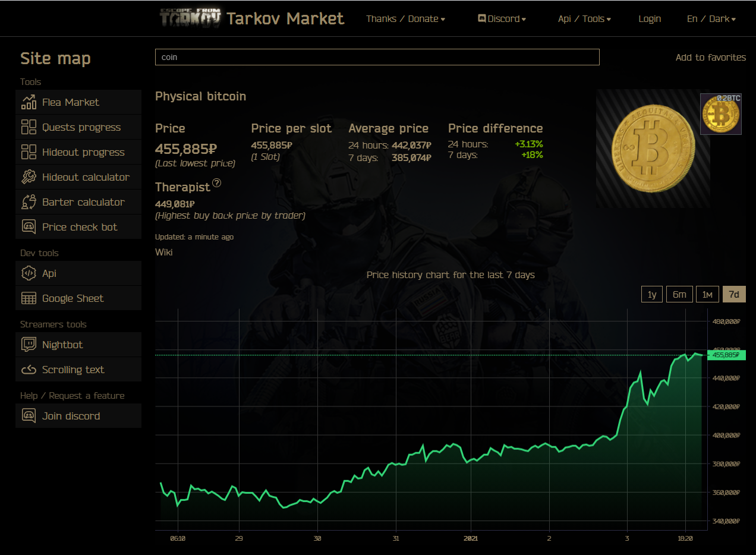Open Flea Market from site map
This screenshot has width=756, height=555.
(x=78, y=102)
